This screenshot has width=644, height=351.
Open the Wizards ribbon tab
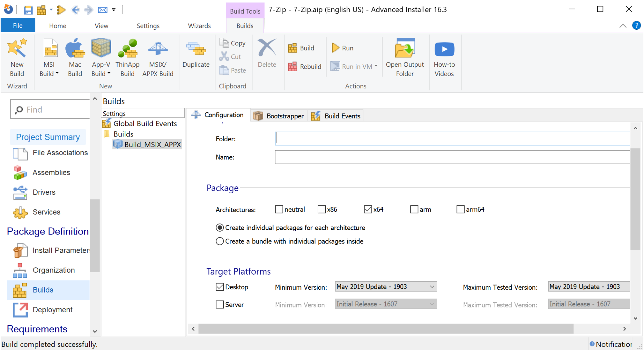coord(199,26)
